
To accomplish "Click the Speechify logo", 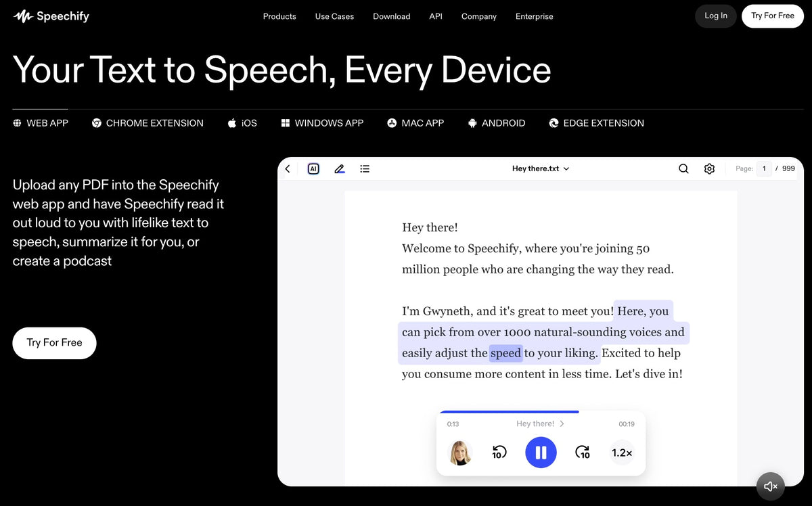I will [51, 16].
